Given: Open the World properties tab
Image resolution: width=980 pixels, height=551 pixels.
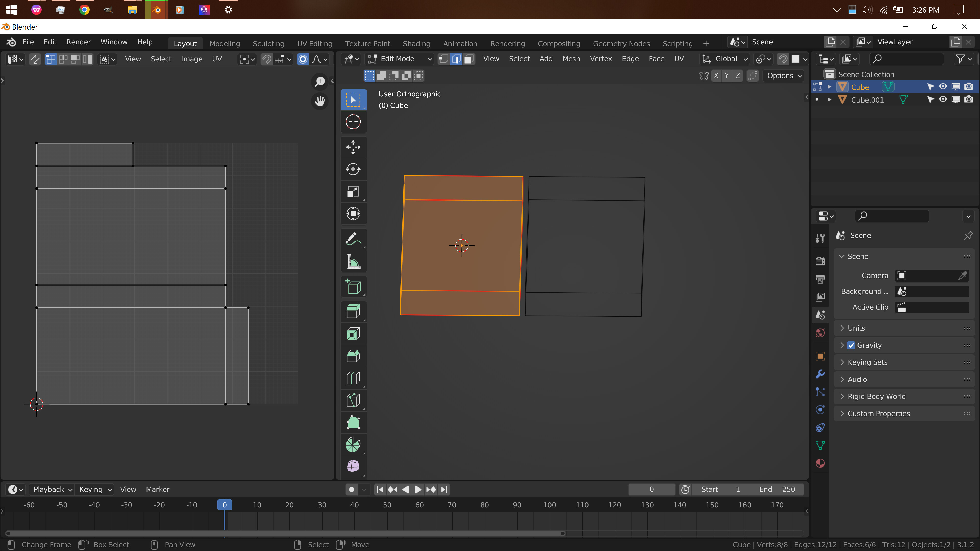Looking at the screenshot, I should 820,333.
